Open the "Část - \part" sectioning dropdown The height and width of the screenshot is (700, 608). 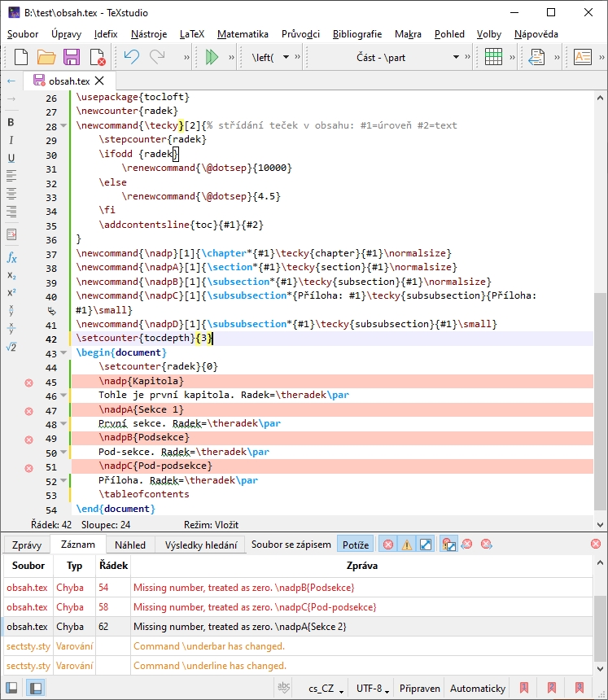point(409,57)
